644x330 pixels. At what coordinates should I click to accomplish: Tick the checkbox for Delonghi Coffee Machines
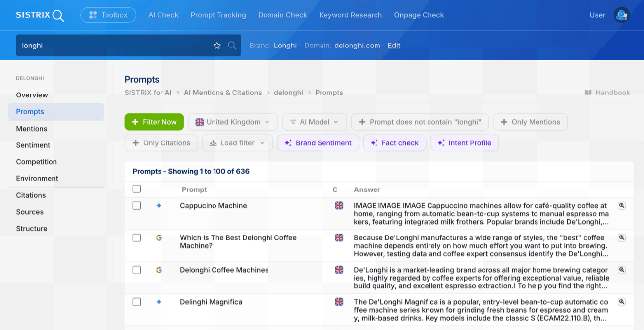[x=137, y=270]
